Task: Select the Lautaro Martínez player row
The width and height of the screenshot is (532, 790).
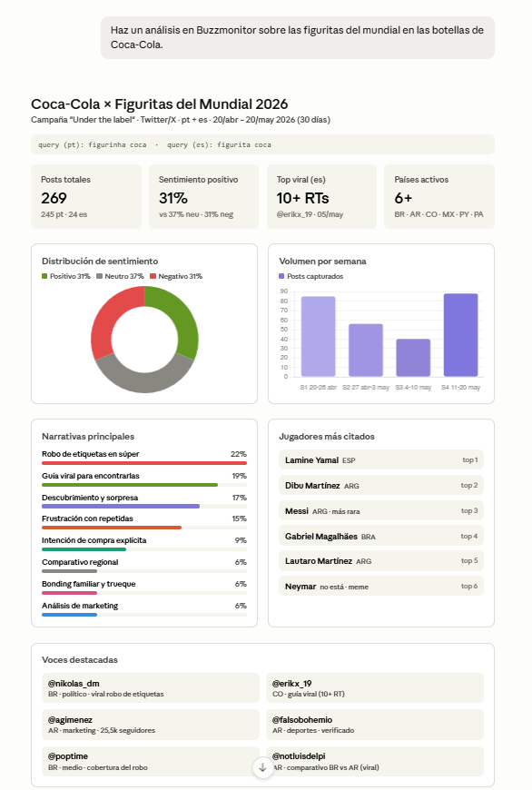Action: 381,561
